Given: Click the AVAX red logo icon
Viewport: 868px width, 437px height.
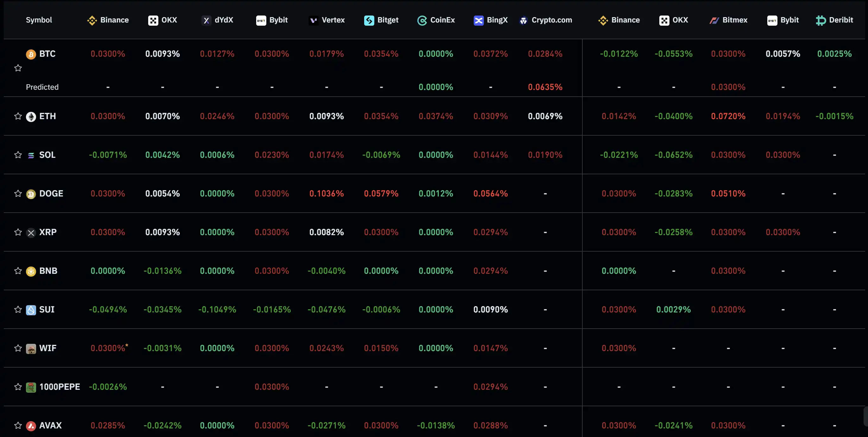Looking at the screenshot, I should coord(31,426).
